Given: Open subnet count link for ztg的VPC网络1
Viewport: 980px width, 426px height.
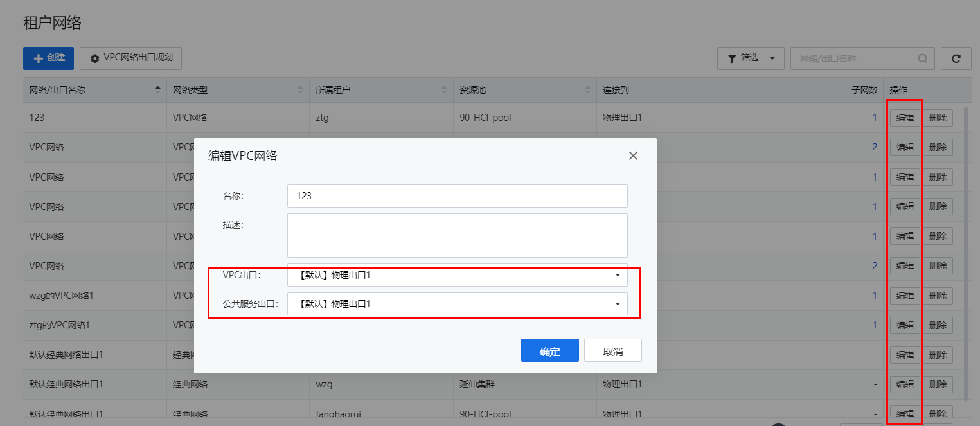Looking at the screenshot, I should (x=875, y=324).
